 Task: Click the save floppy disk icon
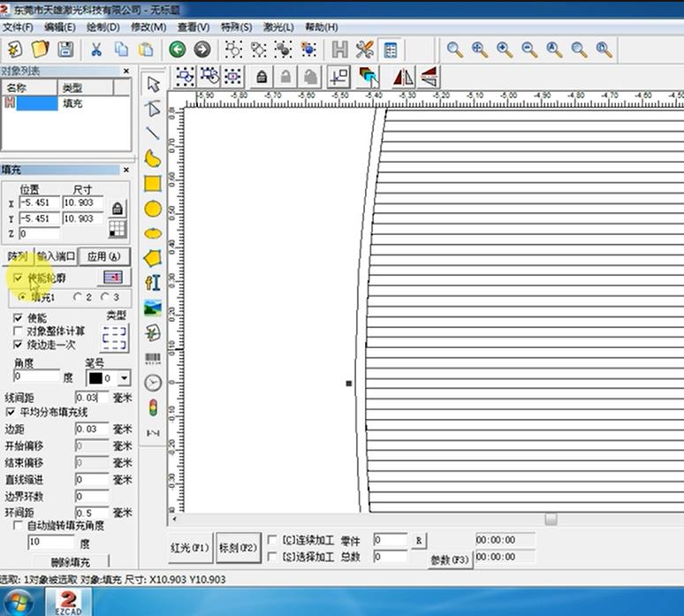coord(65,49)
